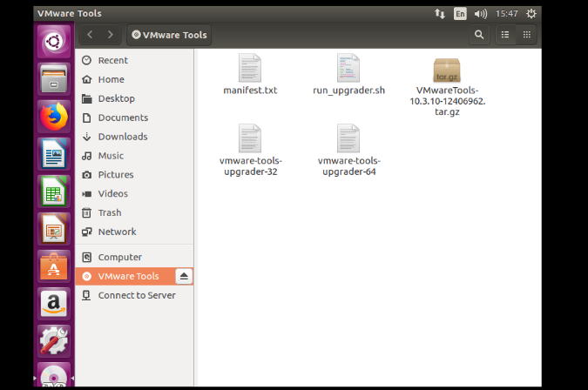
Task: Open Music in the sidebar
Action: [134, 156]
